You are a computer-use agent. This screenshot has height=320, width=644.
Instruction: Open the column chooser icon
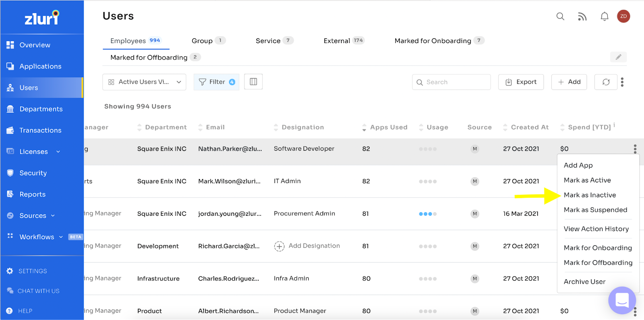click(253, 82)
